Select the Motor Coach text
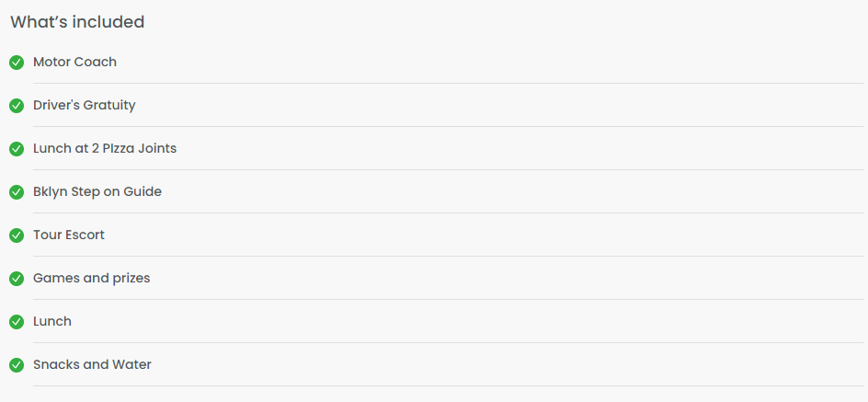The width and height of the screenshot is (868, 402). (x=74, y=62)
